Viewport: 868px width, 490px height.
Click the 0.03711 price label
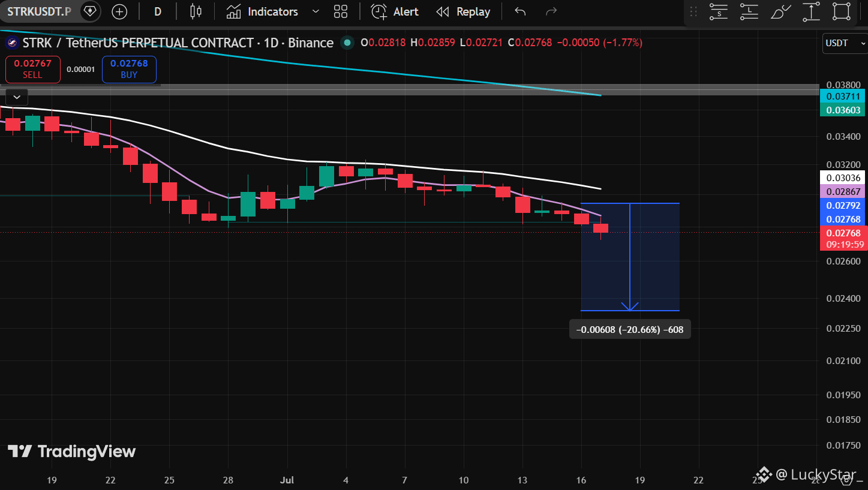[x=843, y=97]
